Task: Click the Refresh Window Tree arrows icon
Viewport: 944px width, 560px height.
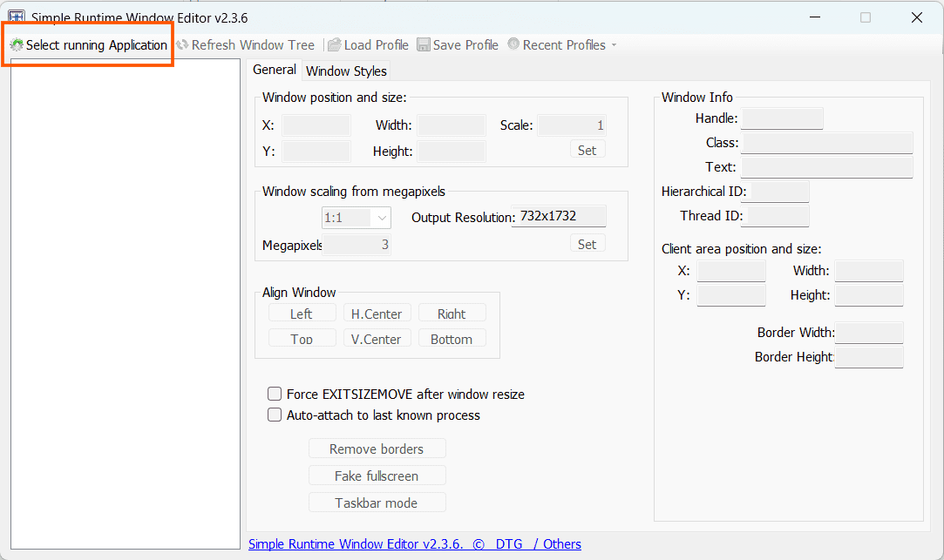Action: tap(182, 45)
